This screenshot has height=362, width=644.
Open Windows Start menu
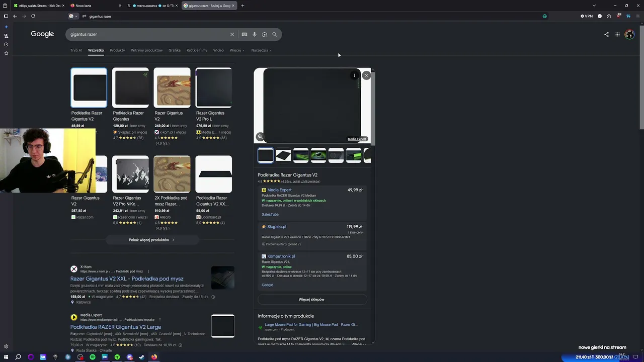click(x=6, y=357)
